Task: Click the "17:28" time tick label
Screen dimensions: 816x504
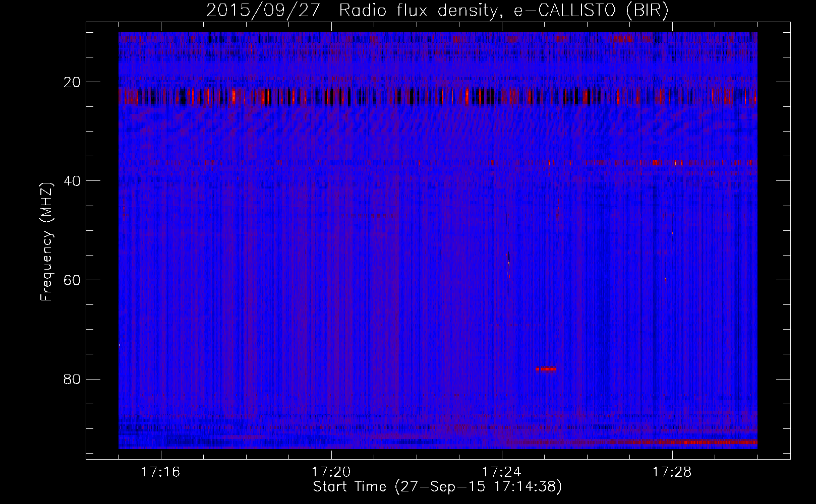Action: pyautogui.click(x=672, y=472)
